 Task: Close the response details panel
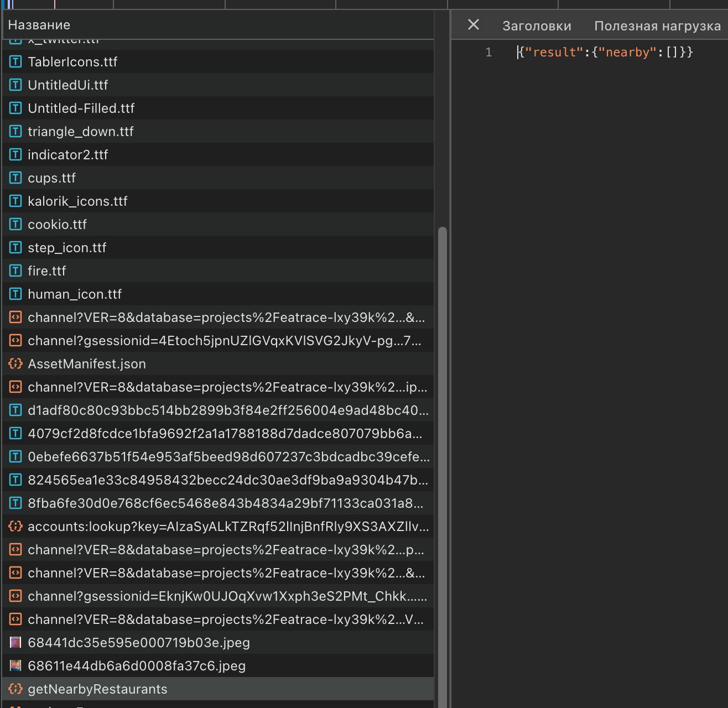(x=474, y=24)
